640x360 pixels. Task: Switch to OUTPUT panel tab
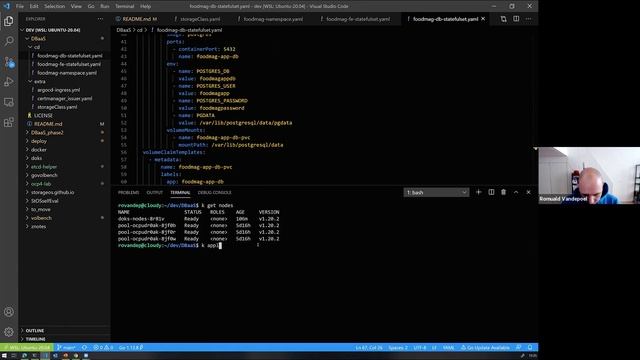(154, 193)
